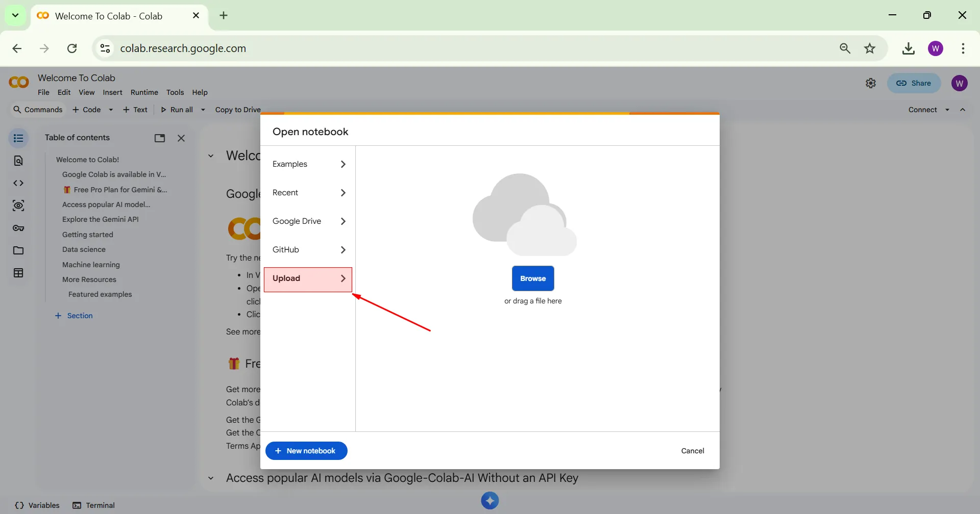The height and width of the screenshot is (514, 980).
Task: Select Google Drive in Open notebook dialog
Action: pyautogui.click(x=308, y=221)
